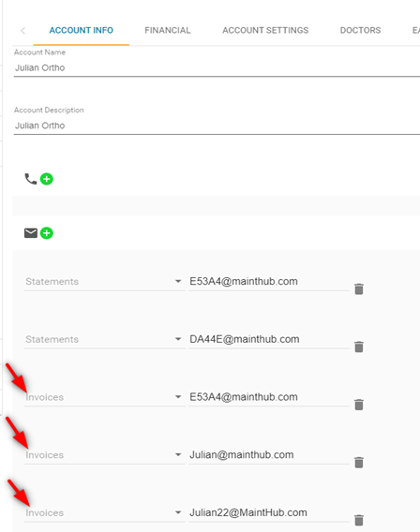Switch to the Doctors tab
Viewport: 420px width, 532px height.
coord(360,31)
